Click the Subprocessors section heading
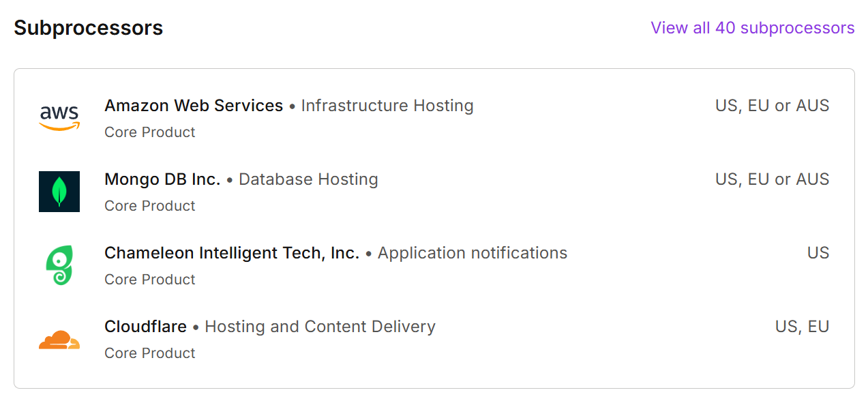This screenshot has width=868, height=401. tap(88, 27)
